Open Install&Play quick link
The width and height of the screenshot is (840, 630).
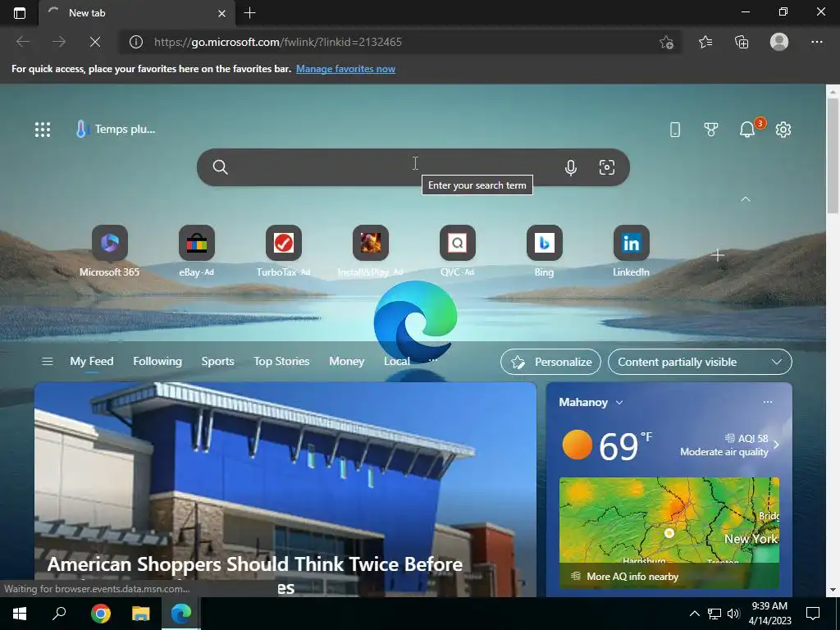tap(370, 251)
